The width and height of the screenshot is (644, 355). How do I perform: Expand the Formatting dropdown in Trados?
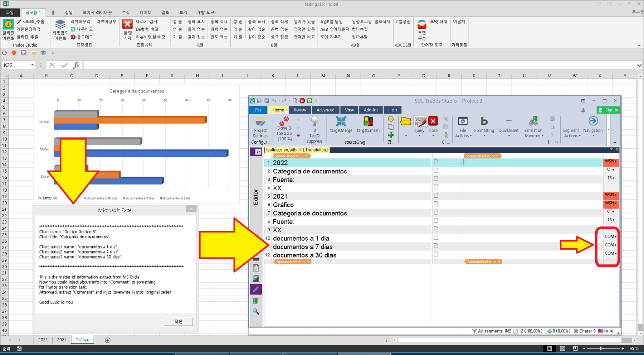click(x=484, y=136)
